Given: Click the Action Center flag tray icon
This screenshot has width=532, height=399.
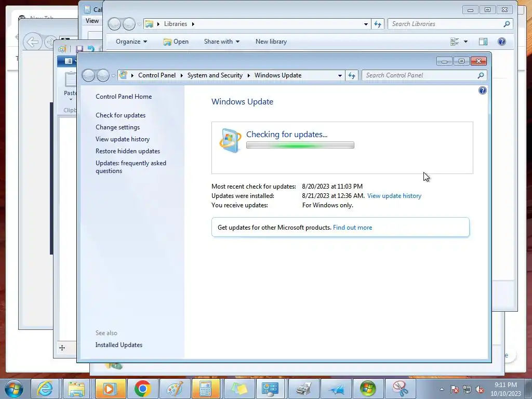Looking at the screenshot, I should click(x=455, y=389).
